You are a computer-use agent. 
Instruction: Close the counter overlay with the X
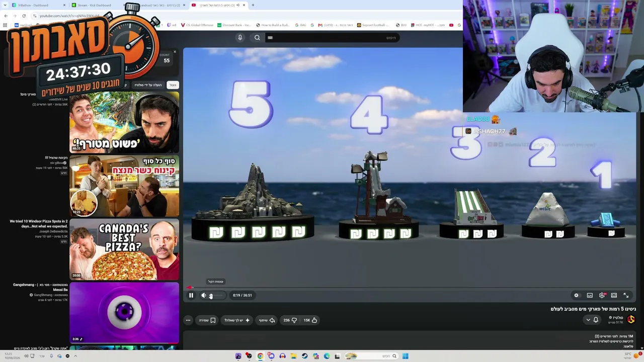tap(175, 52)
